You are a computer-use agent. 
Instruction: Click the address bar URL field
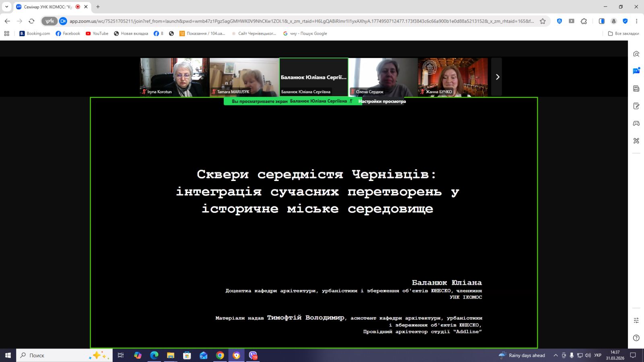(x=301, y=21)
